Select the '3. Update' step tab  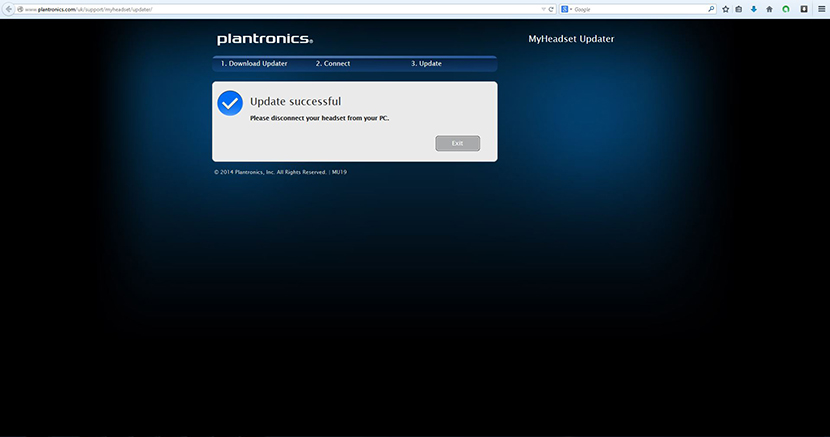click(x=426, y=63)
